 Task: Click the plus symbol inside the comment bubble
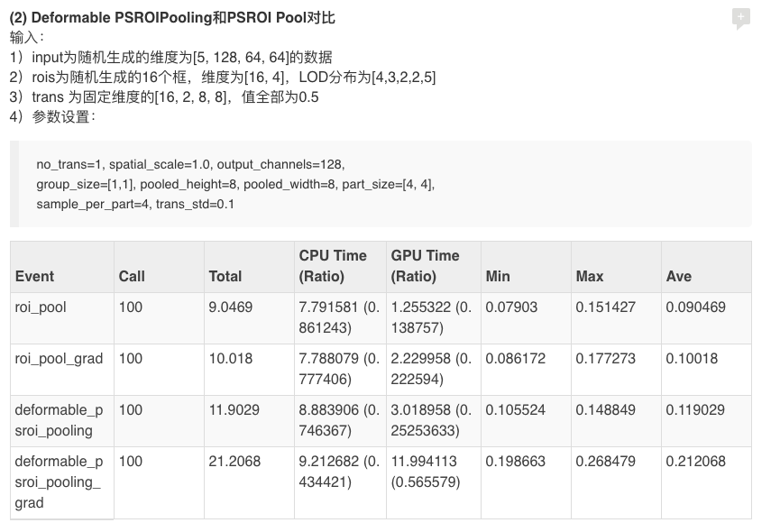tap(741, 16)
